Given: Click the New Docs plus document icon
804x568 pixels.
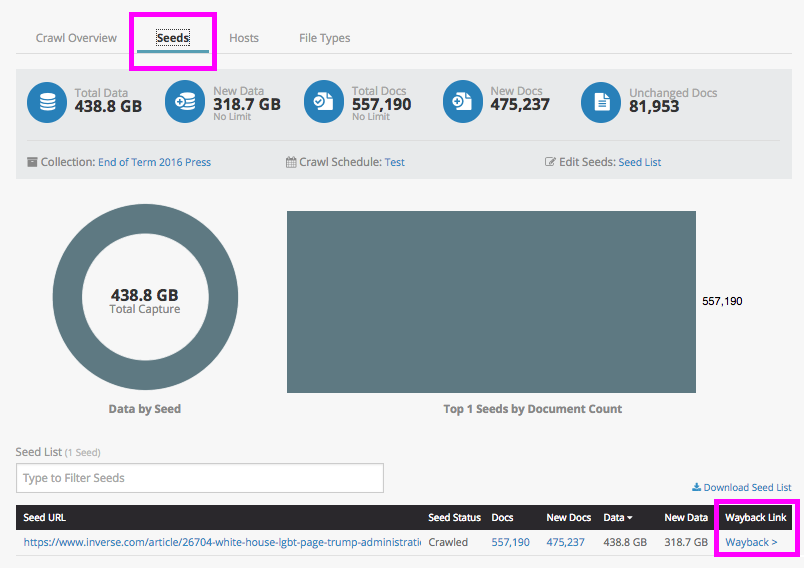Looking at the screenshot, I should pos(463,102).
